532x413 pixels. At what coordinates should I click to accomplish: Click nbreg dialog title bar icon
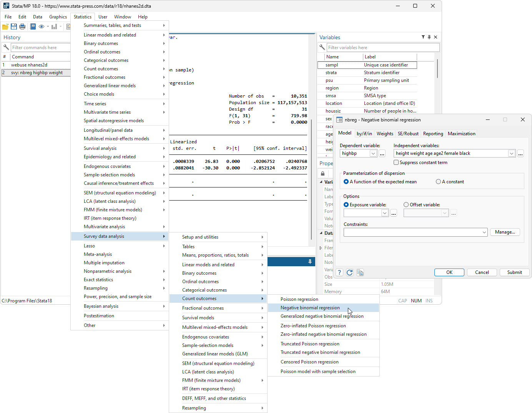pyautogui.click(x=339, y=120)
